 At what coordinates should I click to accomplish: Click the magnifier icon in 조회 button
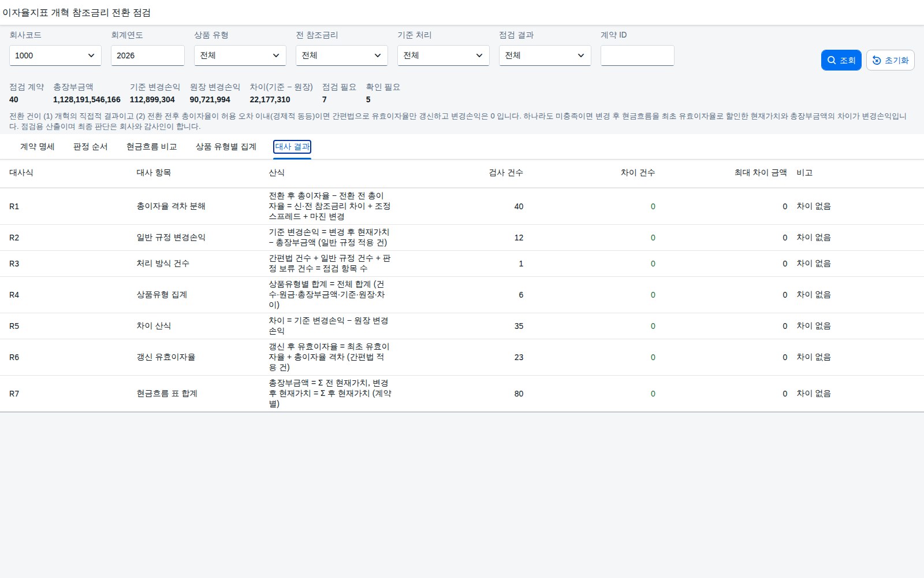tap(832, 60)
